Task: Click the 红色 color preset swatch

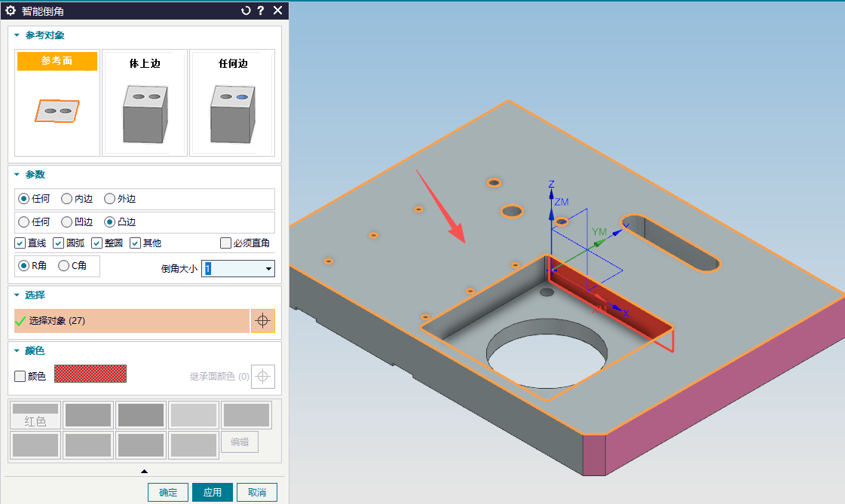Action: click(35, 415)
